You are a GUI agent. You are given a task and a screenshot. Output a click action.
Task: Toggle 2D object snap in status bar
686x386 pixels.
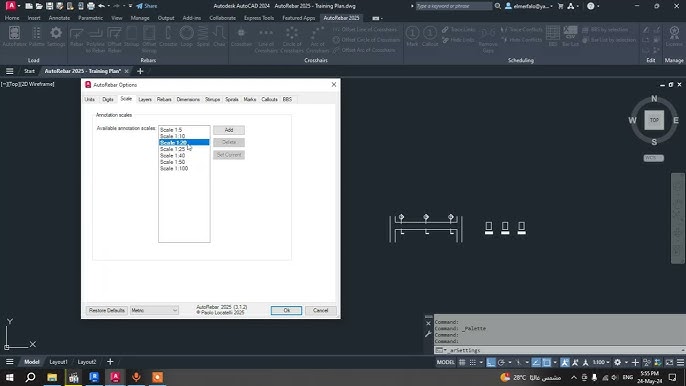pyautogui.click(x=546, y=362)
